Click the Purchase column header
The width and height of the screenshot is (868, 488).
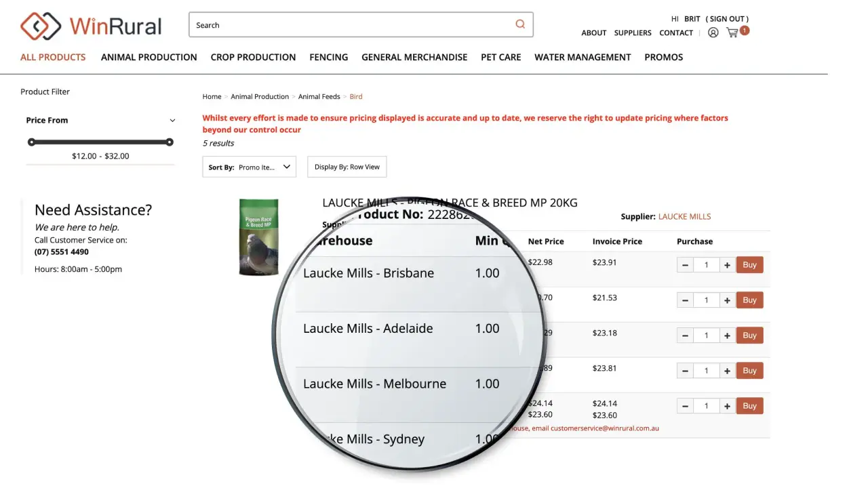click(x=695, y=241)
